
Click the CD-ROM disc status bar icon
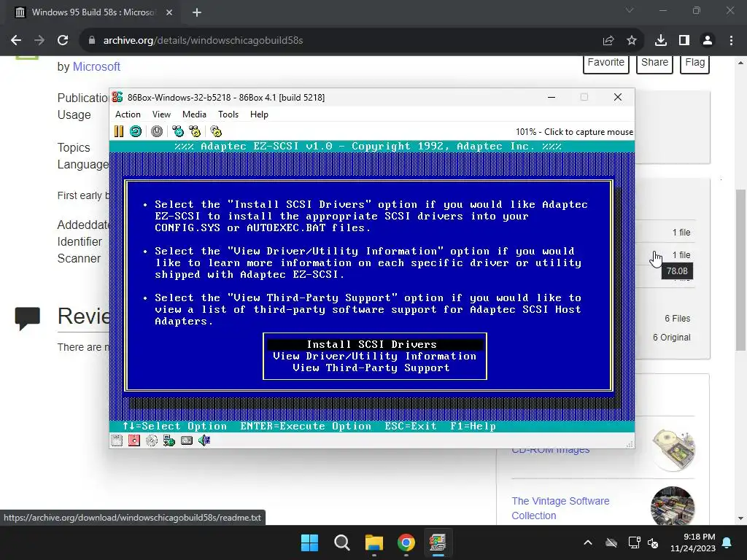coord(152,440)
